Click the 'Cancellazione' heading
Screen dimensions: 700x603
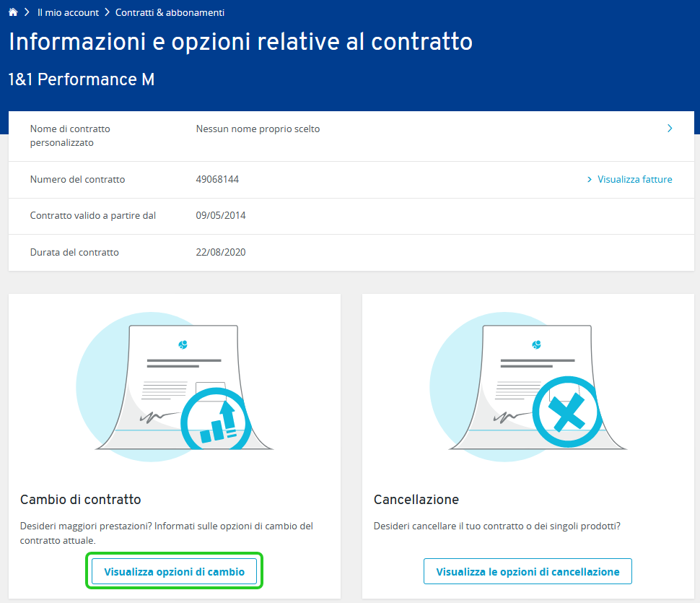tap(416, 500)
